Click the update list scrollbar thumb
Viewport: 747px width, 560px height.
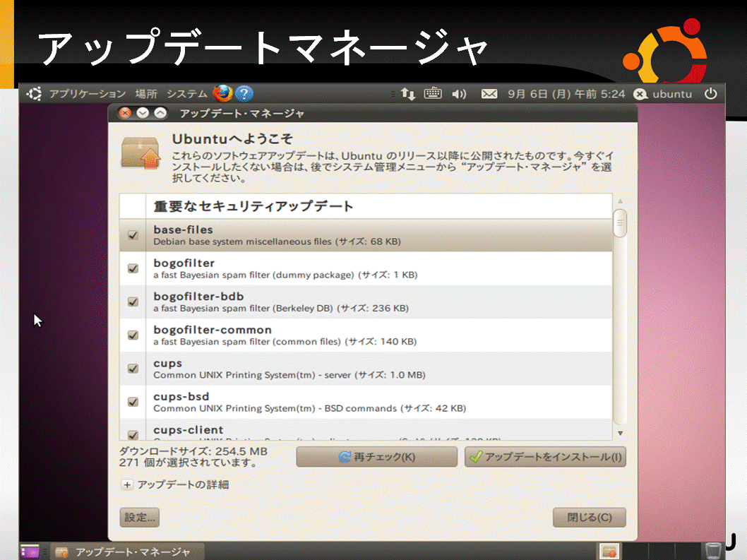[620, 222]
